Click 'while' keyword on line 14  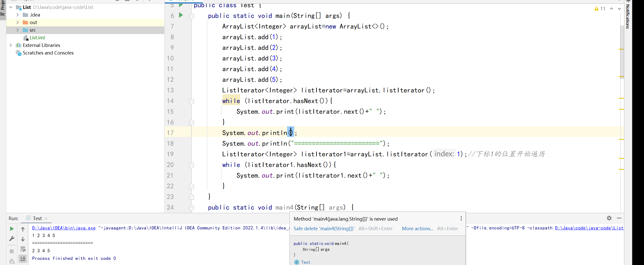click(x=231, y=101)
